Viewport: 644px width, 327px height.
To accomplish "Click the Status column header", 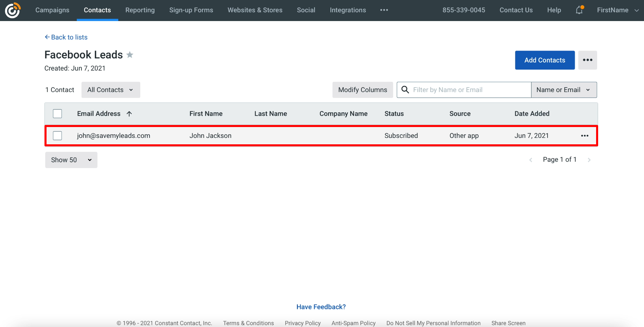I will tap(394, 114).
